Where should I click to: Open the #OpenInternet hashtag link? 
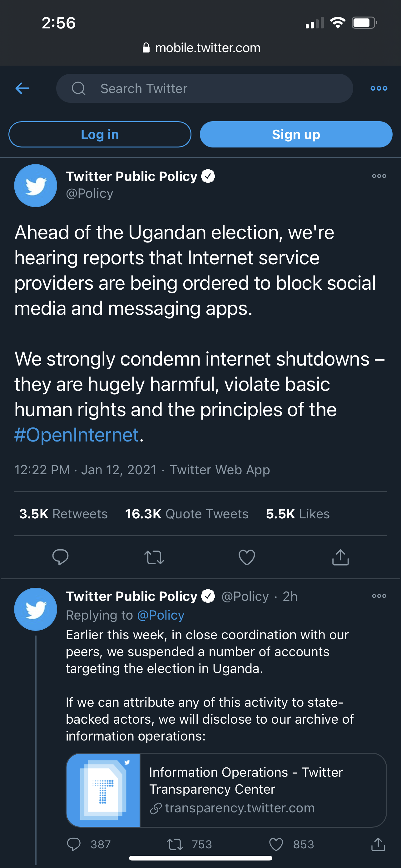(x=77, y=435)
